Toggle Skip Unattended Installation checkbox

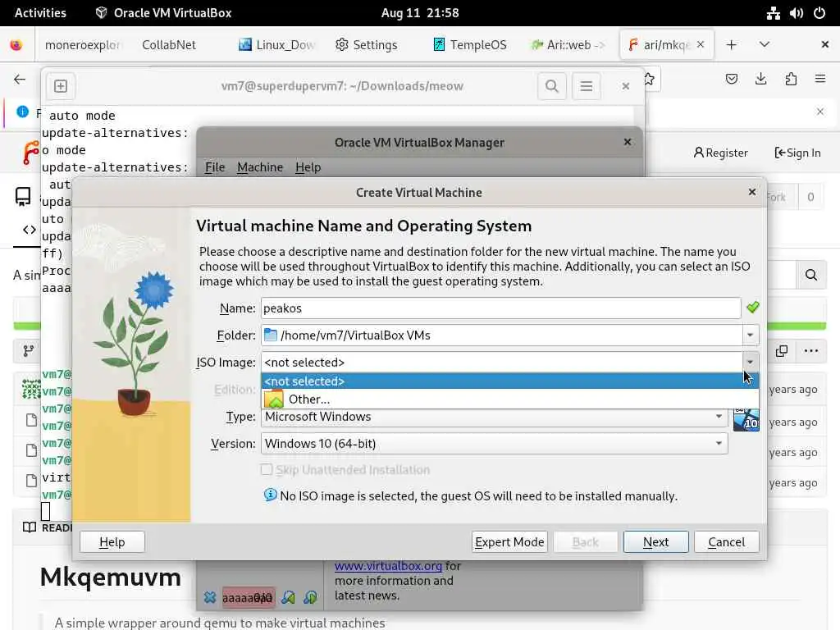[x=267, y=470]
